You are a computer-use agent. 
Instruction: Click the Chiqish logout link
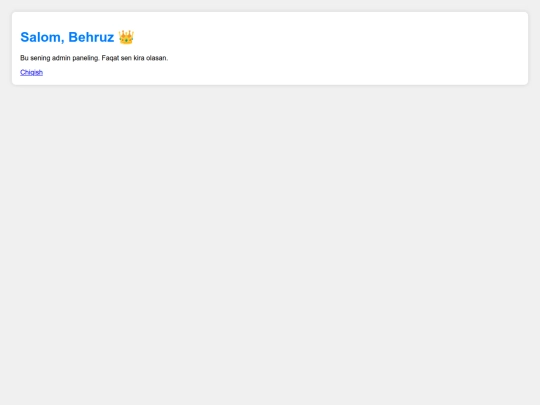point(31,72)
